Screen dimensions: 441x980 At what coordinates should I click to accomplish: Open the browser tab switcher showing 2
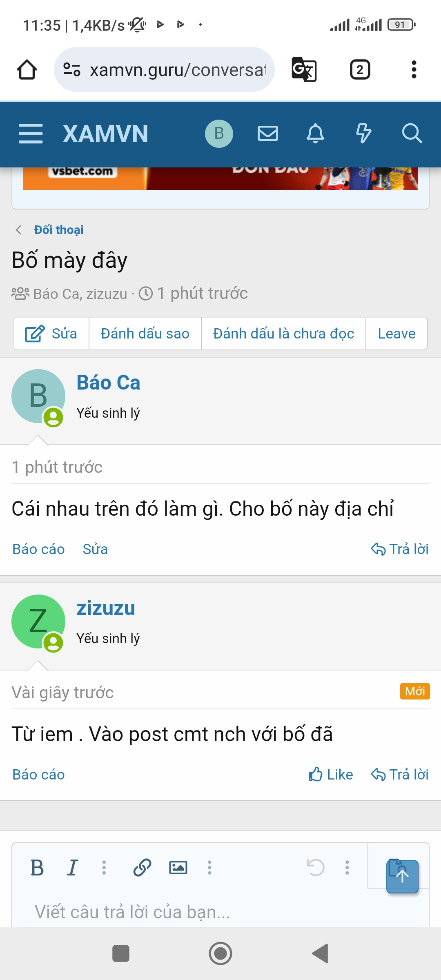(360, 69)
